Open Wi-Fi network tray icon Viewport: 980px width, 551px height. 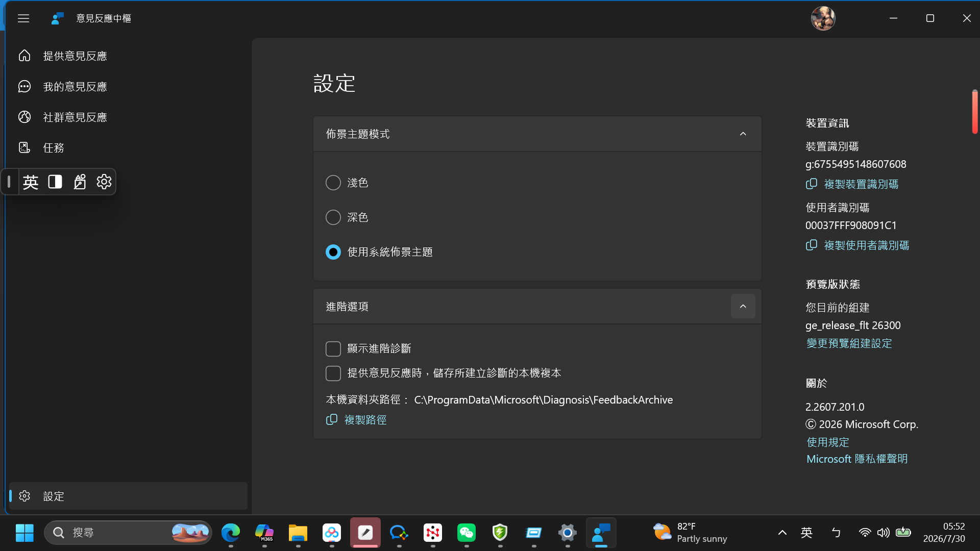(865, 533)
